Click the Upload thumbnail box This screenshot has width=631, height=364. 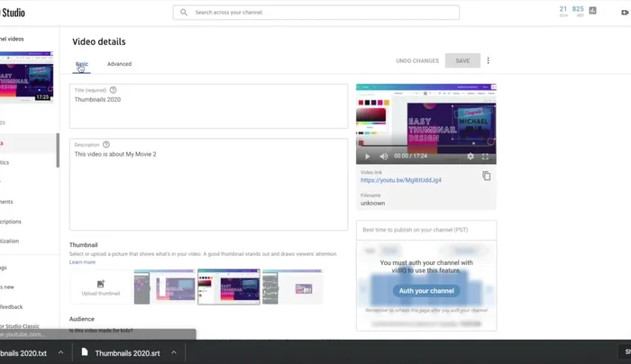(x=100, y=287)
